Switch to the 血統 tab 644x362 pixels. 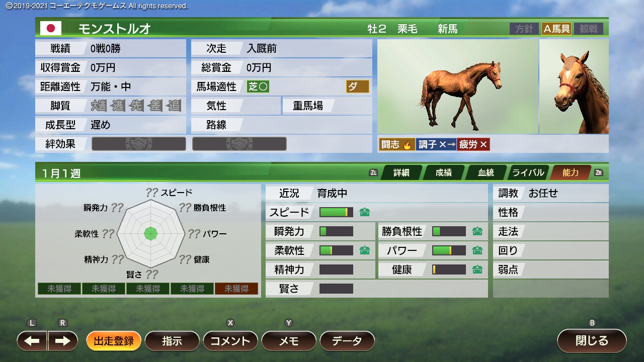486,172
